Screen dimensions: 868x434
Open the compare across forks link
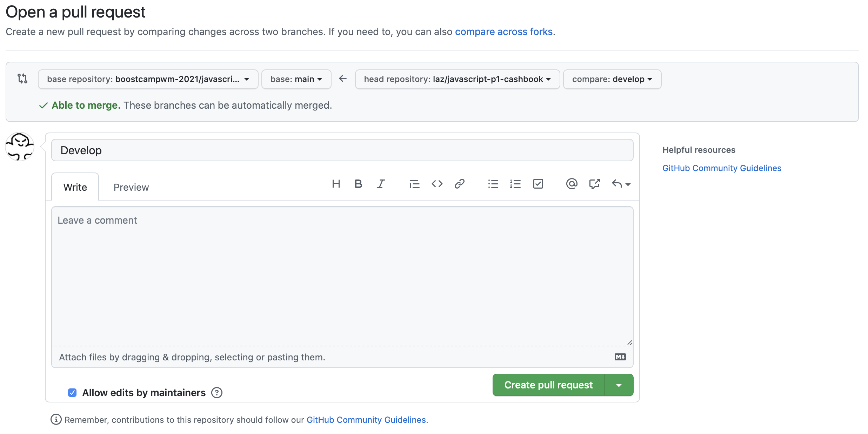pos(503,32)
